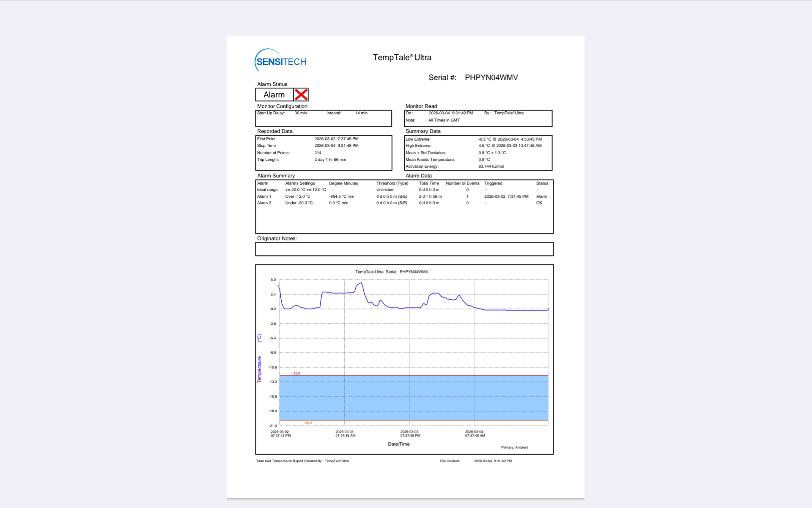Click the vertical Temperature axis label
This screenshot has height=508, width=812.
coord(259,369)
